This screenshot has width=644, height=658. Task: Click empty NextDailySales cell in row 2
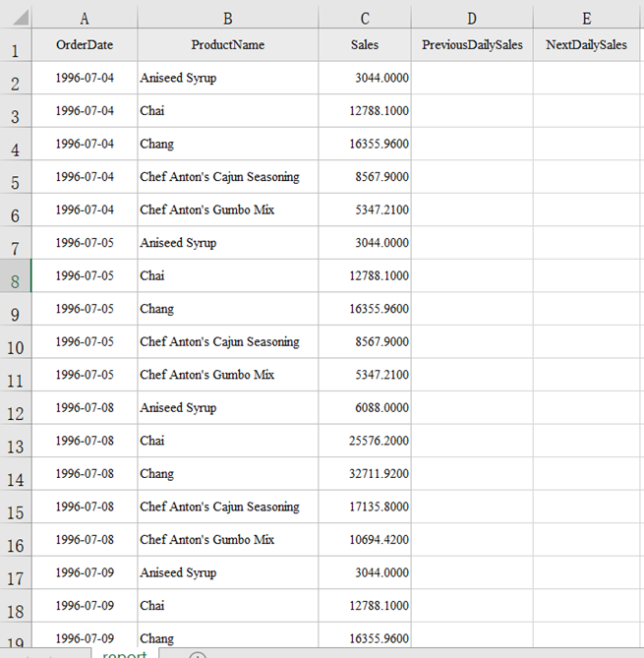(x=587, y=78)
